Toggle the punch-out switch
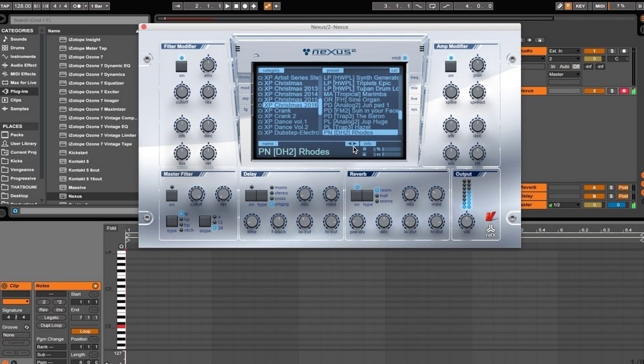Screen dimensions: 644x364 pyautogui.click(x=446, y=6)
